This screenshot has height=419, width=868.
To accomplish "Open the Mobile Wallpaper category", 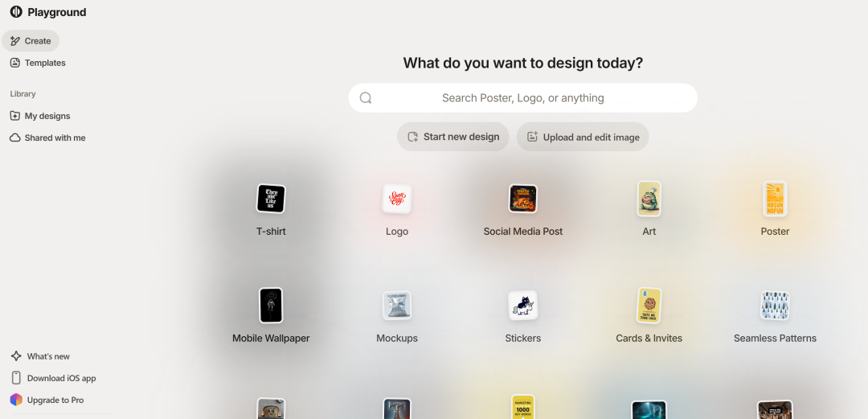I will pos(271,316).
